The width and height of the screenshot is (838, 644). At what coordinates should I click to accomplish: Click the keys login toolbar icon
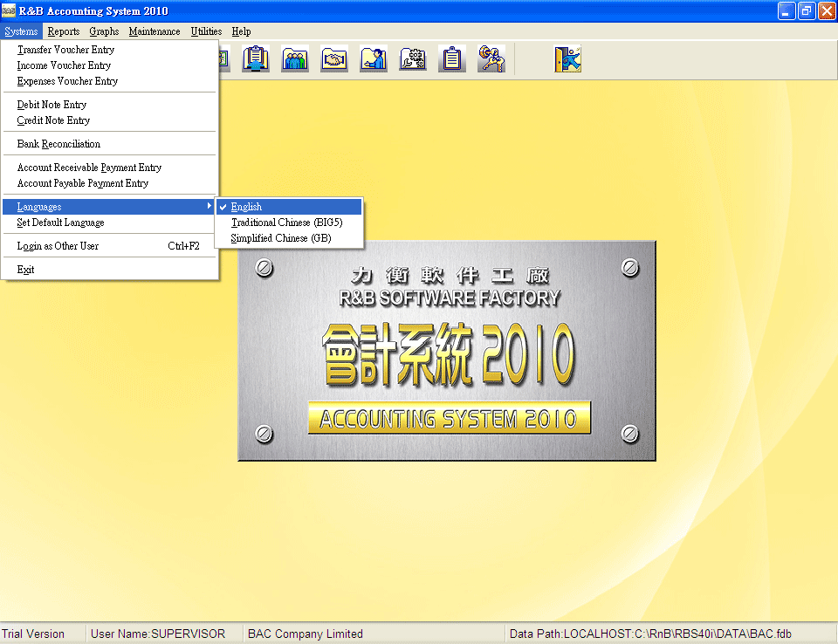(491, 58)
